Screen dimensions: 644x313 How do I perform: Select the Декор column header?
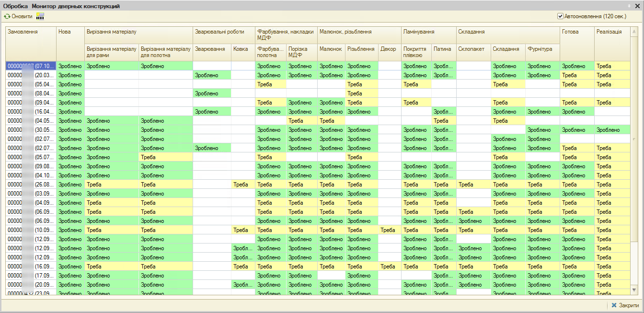388,49
